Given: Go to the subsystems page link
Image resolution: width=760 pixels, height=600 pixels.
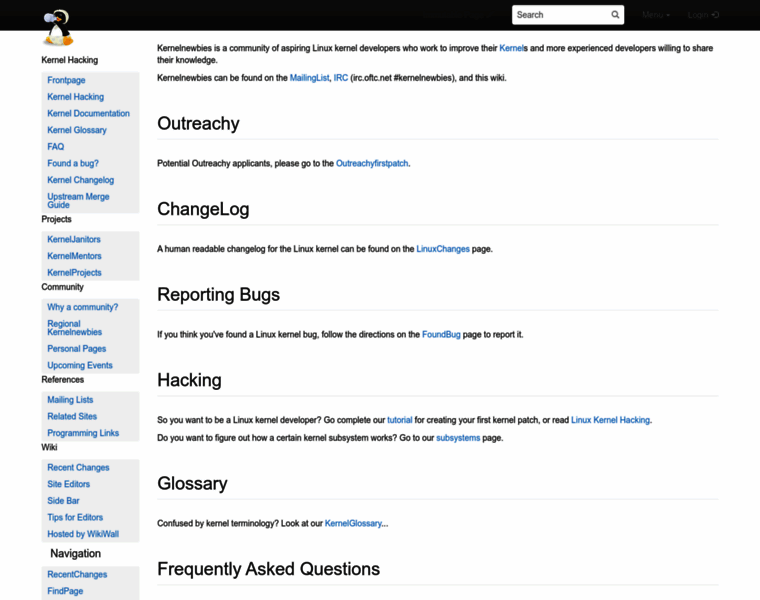Looking at the screenshot, I should [x=458, y=438].
